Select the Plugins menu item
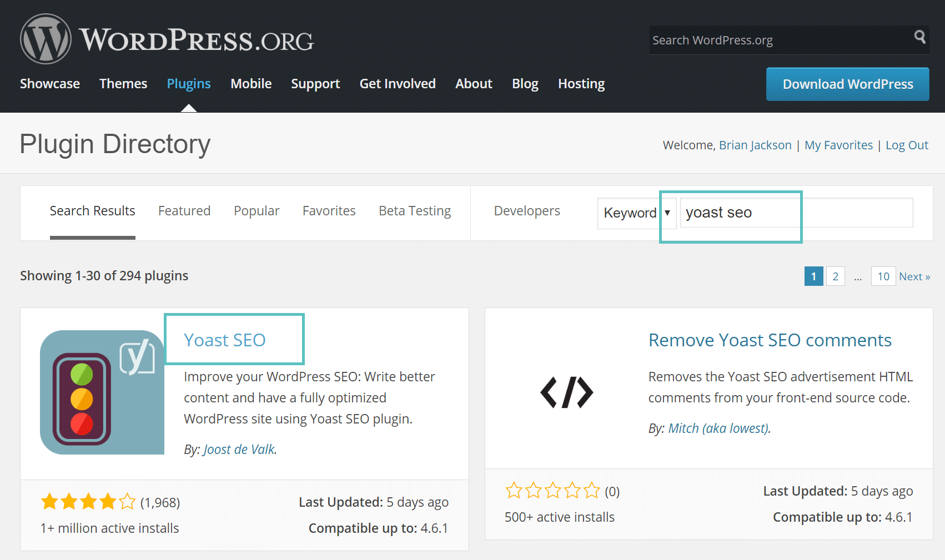945x560 pixels. tap(189, 83)
